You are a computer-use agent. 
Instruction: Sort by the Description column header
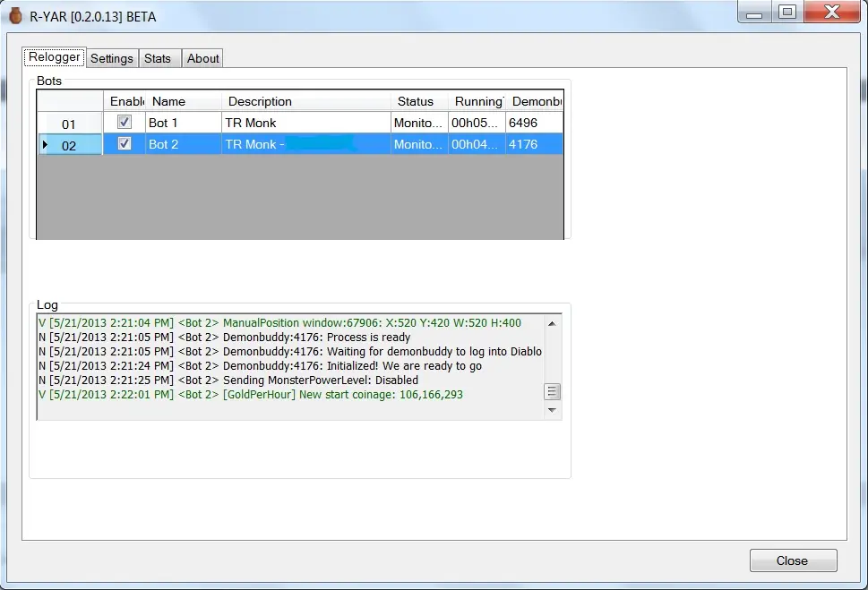click(x=306, y=101)
